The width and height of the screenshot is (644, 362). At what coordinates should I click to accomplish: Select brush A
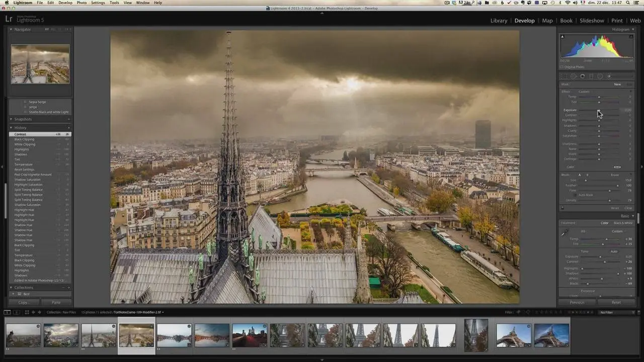(x=580, y=175)
